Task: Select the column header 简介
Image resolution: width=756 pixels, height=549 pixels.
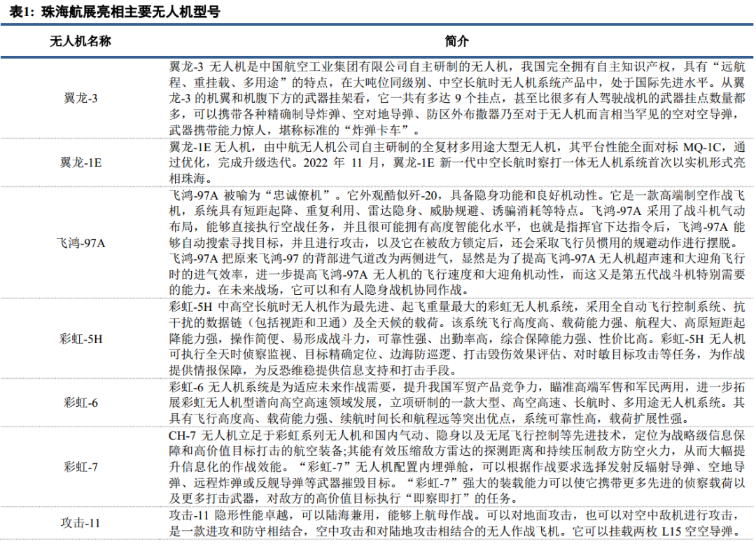Action: click(x=456, y=41)
